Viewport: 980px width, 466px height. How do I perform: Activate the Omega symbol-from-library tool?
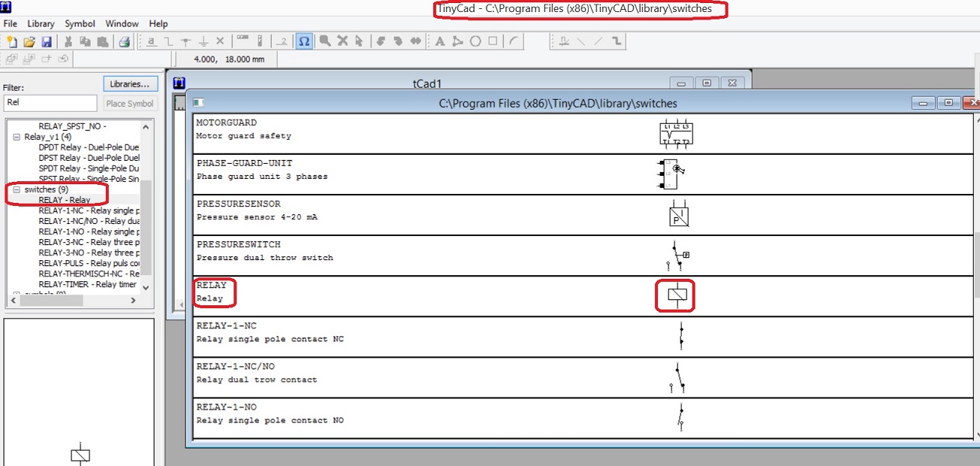click(304, 41)
